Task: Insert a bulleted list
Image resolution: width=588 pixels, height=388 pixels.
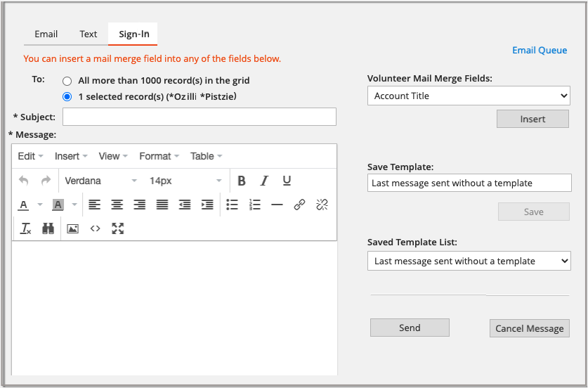Action: (232, 205)
